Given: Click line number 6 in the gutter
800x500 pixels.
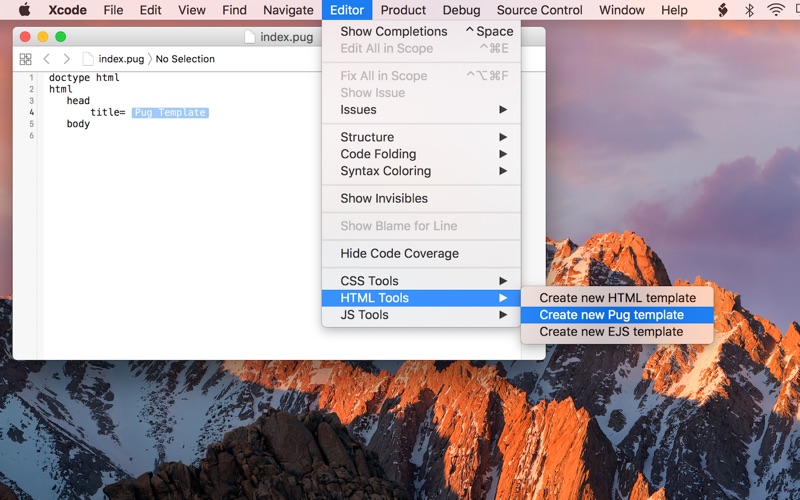Looking at the screenshot, I should [32, 136].
